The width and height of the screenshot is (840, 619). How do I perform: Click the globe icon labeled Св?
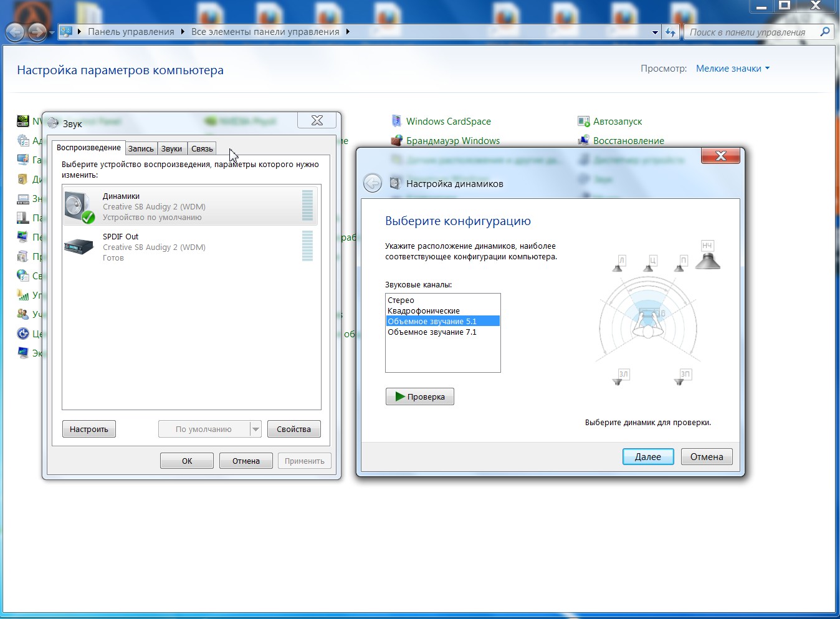point(22,276)
